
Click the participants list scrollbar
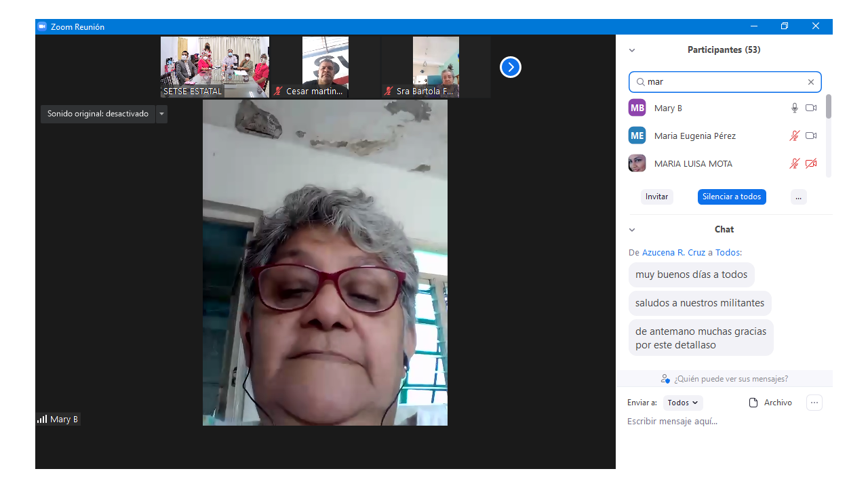tap(829, 107)
